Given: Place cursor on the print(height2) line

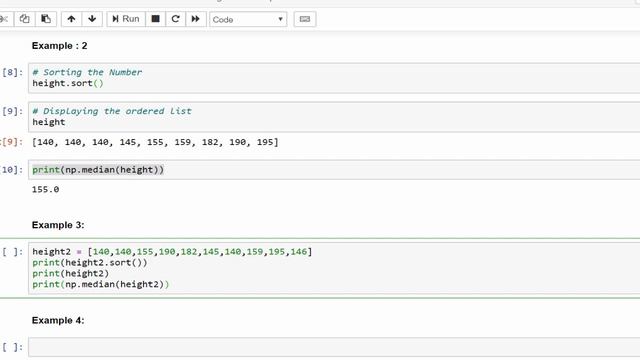Looking at the screenshot, I should [71, 273].
